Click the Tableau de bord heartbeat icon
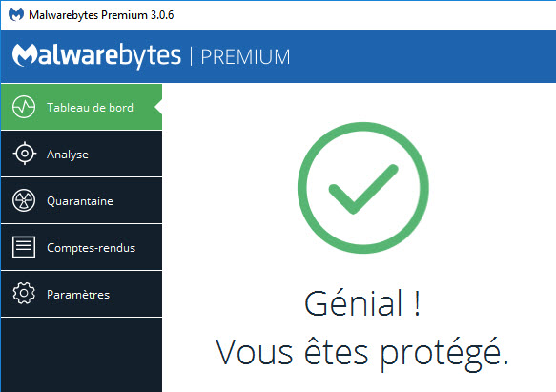The width and height of the screenshot is (556, 392). tap(24, 107)
